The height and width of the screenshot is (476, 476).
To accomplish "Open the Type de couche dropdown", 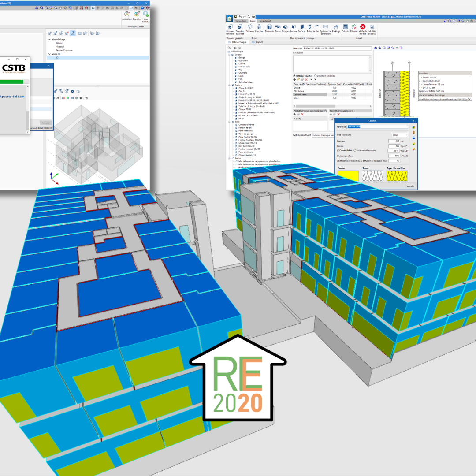I will [x=399, y=135].
